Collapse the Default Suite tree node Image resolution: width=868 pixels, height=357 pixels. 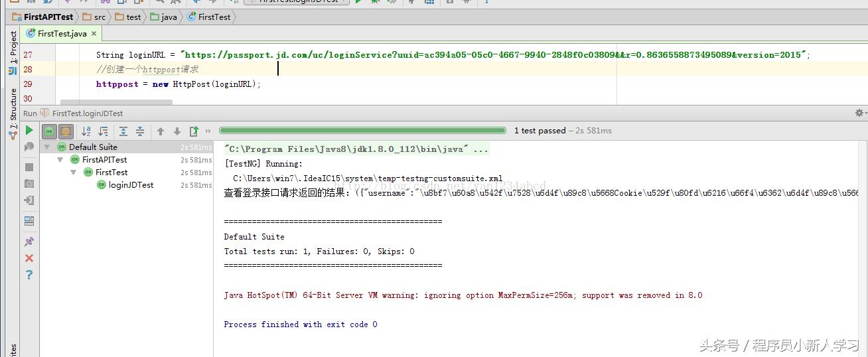(47, 147)
